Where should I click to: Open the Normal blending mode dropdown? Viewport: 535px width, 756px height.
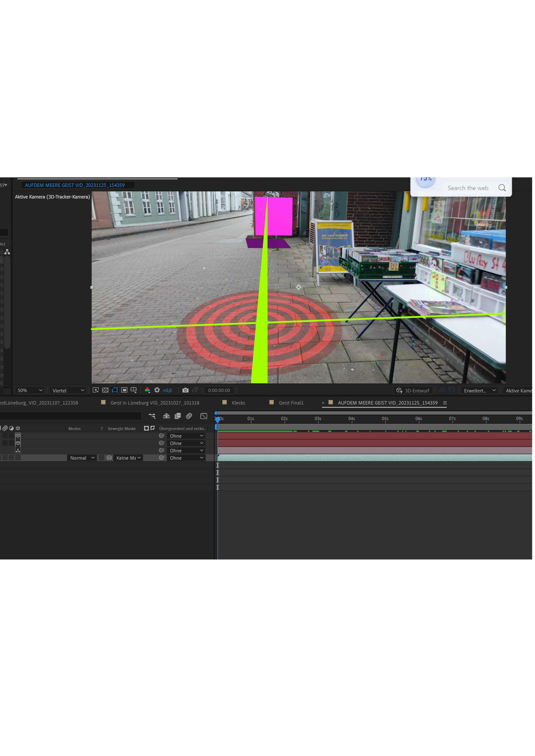[x=82, y=458]
